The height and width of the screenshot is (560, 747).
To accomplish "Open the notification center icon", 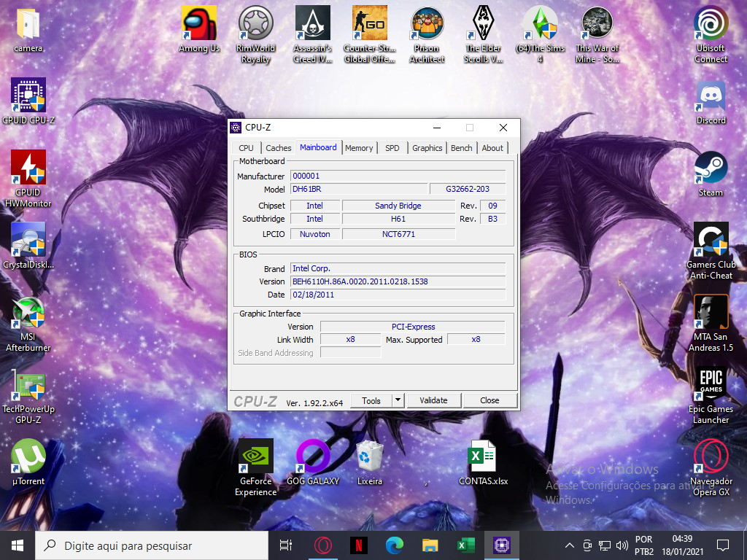I will pos(723,545).
